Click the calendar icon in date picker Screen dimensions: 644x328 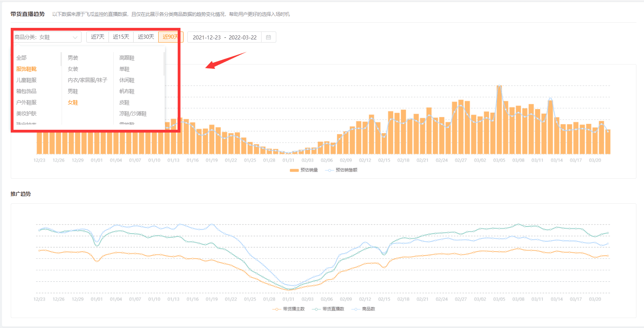point(268,37)
